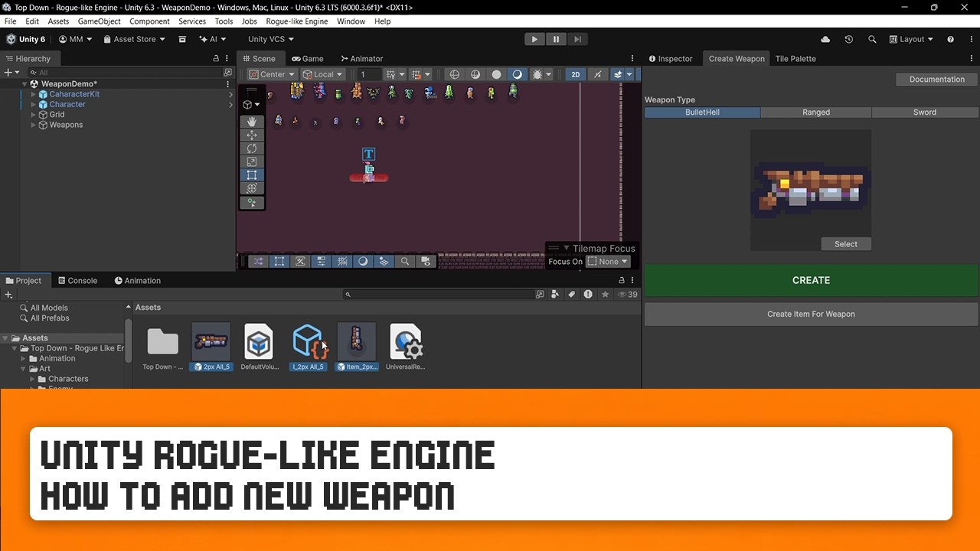The width and height of the screenshot is (980, 551).
Task: Start Play mode in Unity
Action: point(534,39)
